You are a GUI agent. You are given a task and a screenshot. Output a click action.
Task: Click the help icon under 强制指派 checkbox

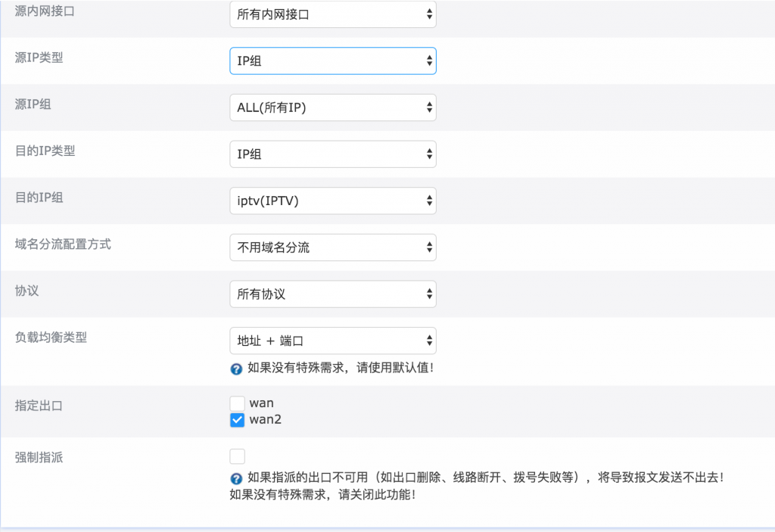[x=236, y=479]
